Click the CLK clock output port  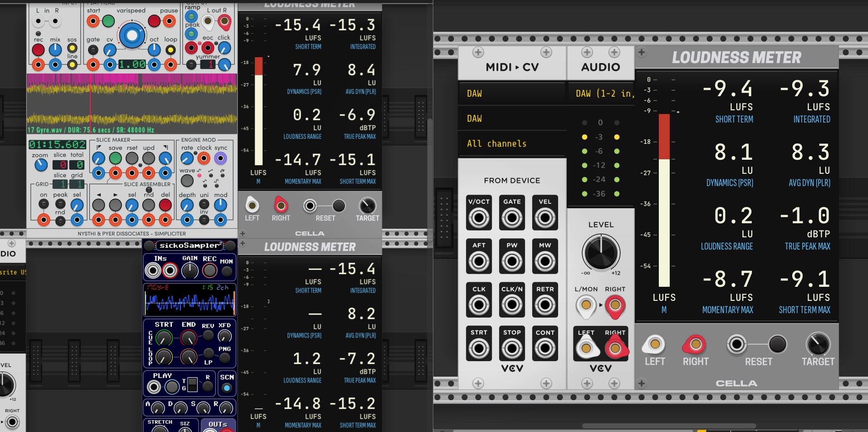pos(479,305)
